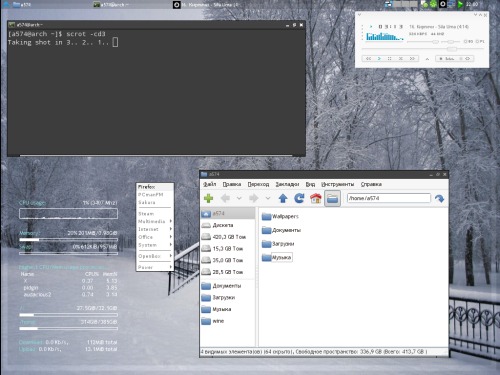
Task: Expand the Office submenu
Action: [155, 237]
